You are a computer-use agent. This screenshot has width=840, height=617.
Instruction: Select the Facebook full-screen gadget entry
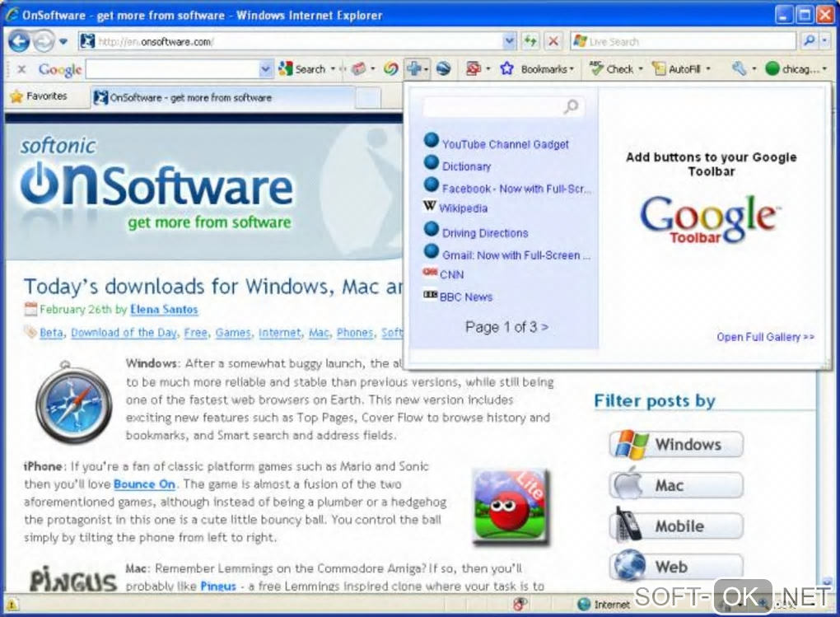[506, 187]
